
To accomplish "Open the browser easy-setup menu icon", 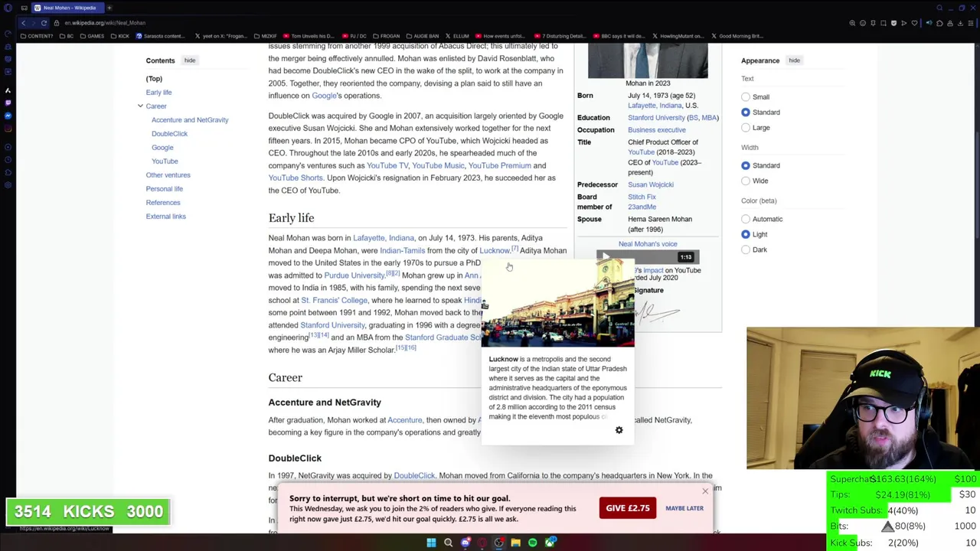I will [971, 23].
